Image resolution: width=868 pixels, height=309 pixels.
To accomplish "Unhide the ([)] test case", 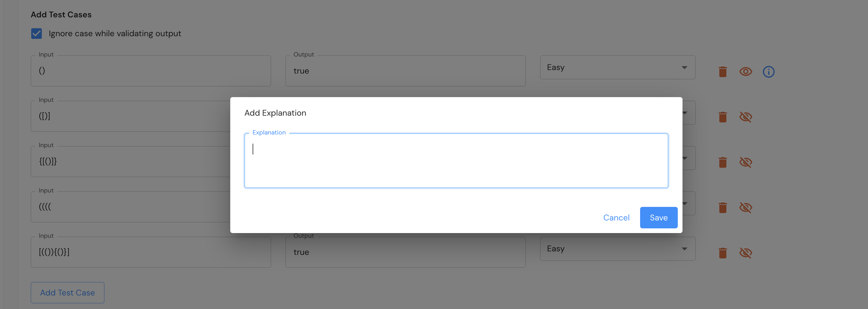I will pos(745,117).
